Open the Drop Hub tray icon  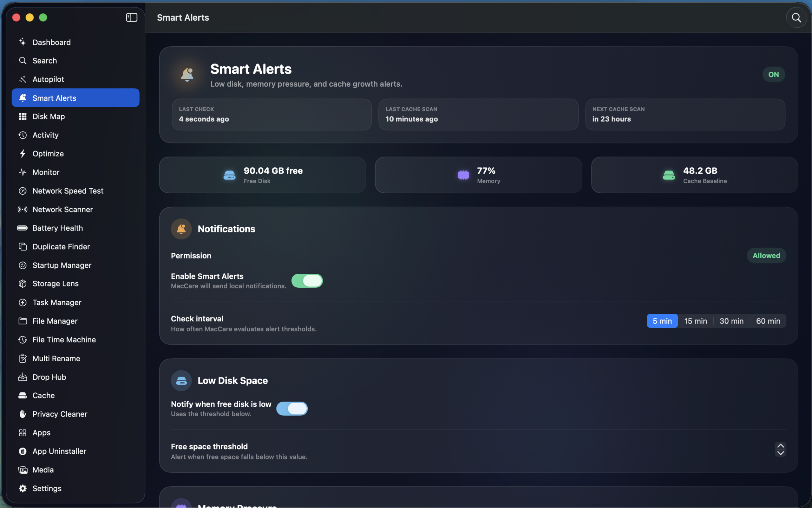pos(23,377)
